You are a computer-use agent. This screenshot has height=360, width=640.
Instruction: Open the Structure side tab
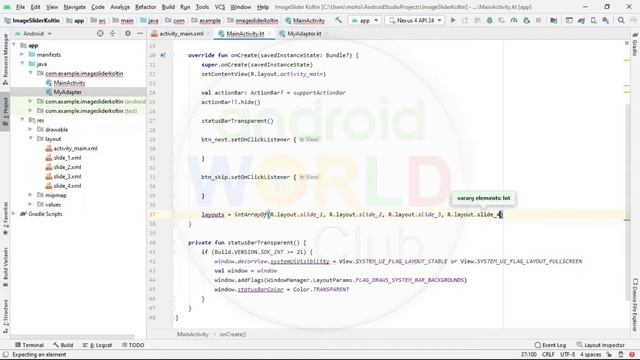click(5, 316)
